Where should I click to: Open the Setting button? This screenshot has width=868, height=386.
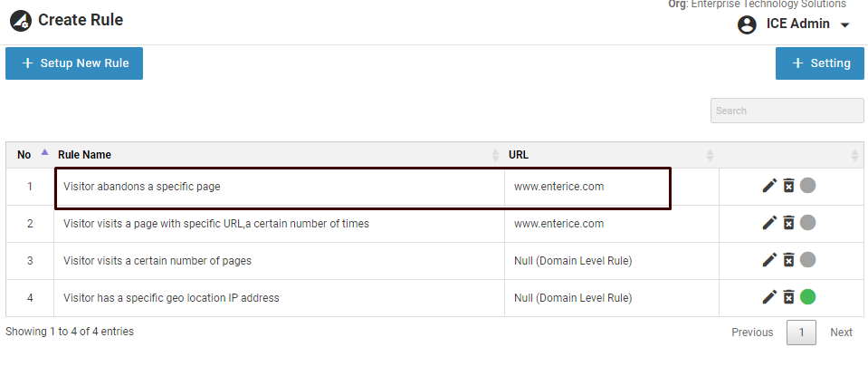(820, 63)
